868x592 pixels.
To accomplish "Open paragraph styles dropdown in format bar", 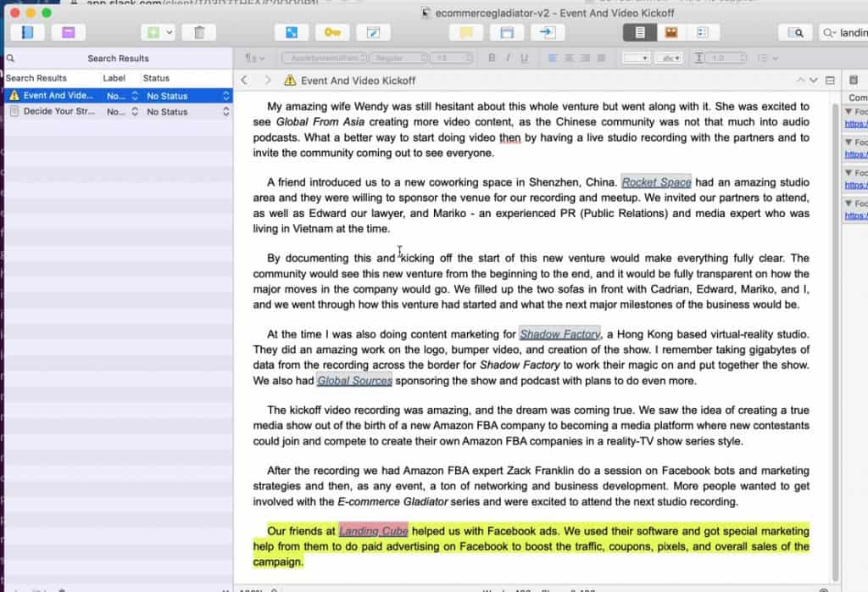I will (x=255, y=58).
